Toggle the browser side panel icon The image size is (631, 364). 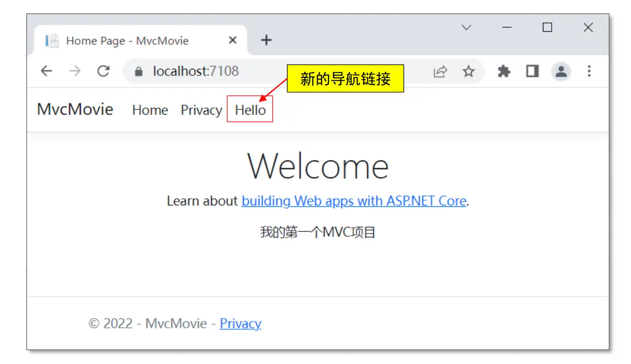(x=533, y=72)
